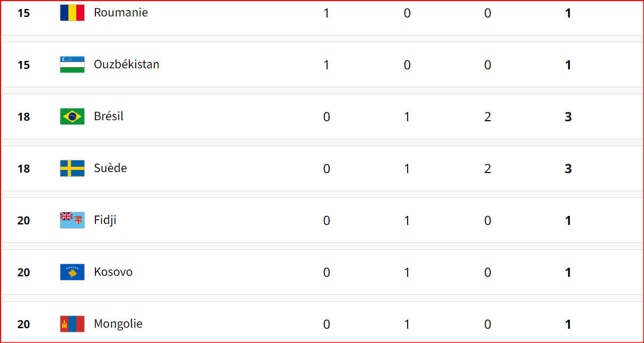Open the Kosovo country entry
The height and width of the screenshot is (343, 644).
tap(113, 272)
